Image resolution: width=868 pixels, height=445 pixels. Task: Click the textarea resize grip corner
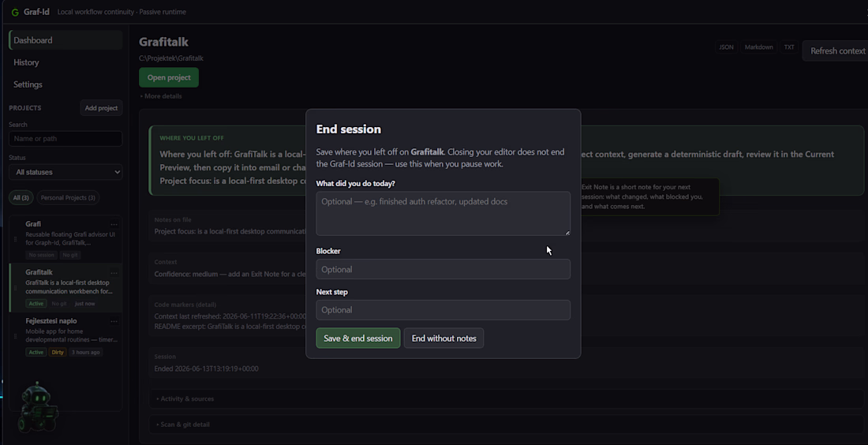pyautogui.click(x=567, y=233)
